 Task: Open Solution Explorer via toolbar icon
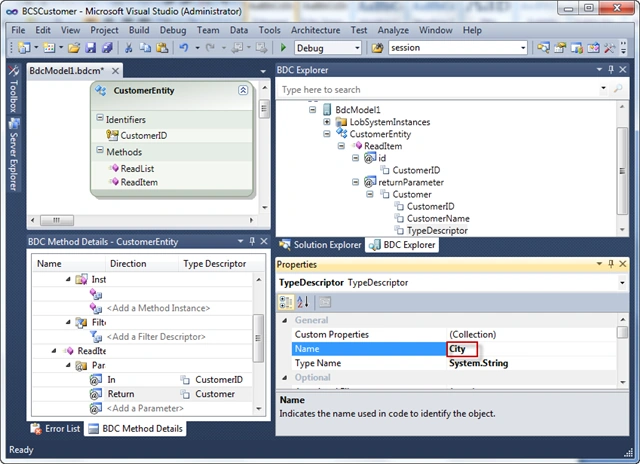pyautogui.click(x=543, y=48)
